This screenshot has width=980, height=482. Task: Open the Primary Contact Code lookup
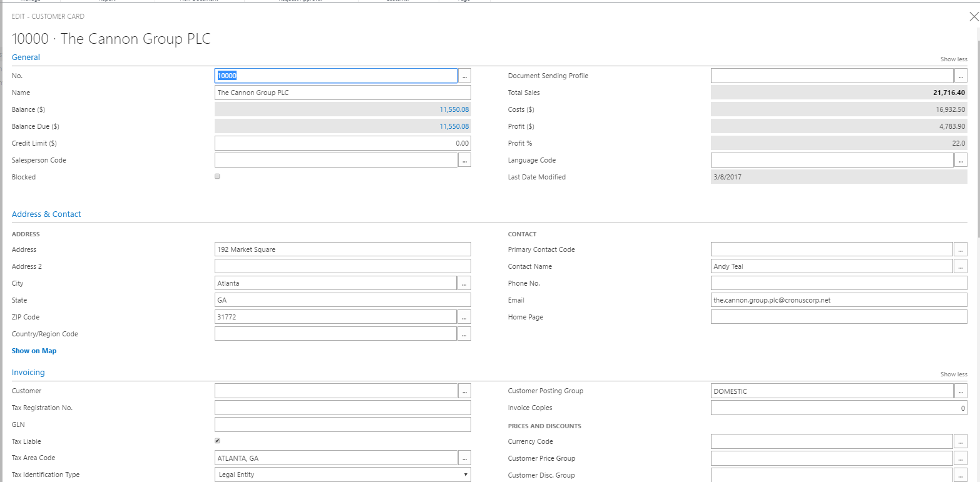pyautogui.click(x=961, y=249)
